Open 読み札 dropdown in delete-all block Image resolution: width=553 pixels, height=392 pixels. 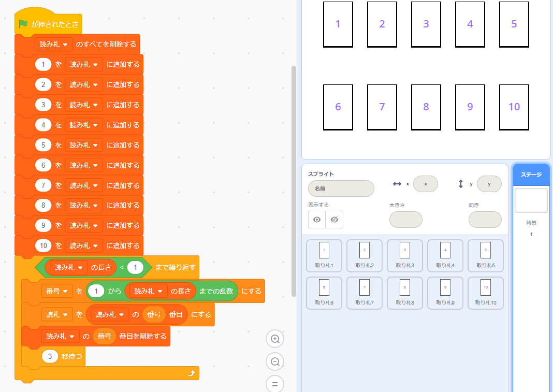point(54,45)
